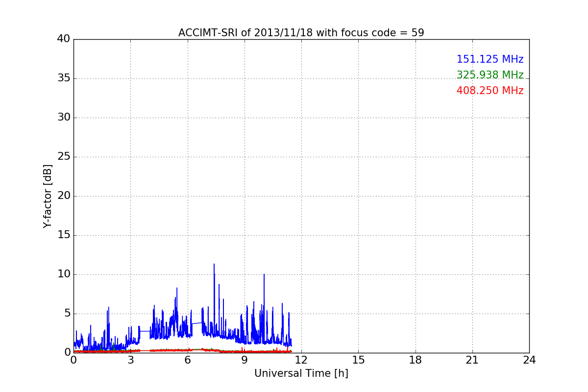Click the y-axis tick label '40'
This screenshot has height=392, width=588.
click(x=64, y=39)
